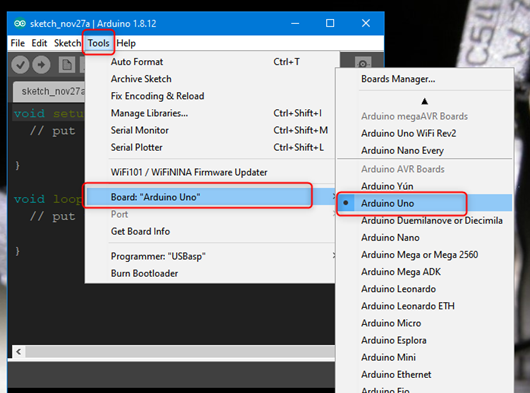Open the Edit menu
Image resolution: width=530 pixels, height=393 pixels.
pos(39,43)
